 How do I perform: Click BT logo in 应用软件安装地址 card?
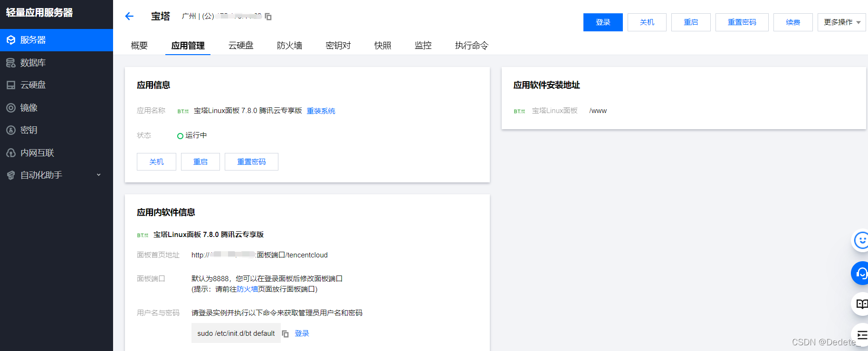pyautogui.click(x=519, y=111)
